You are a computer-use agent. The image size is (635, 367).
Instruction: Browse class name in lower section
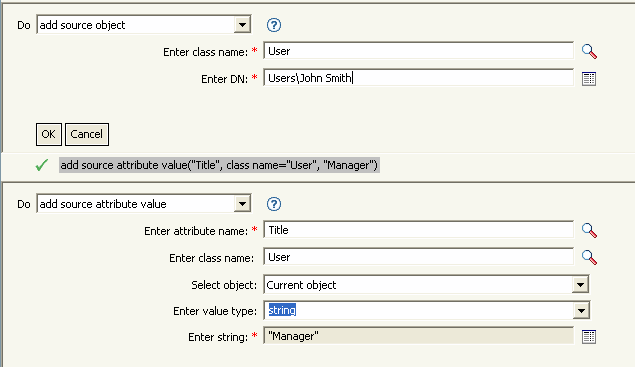click(589, 257)
